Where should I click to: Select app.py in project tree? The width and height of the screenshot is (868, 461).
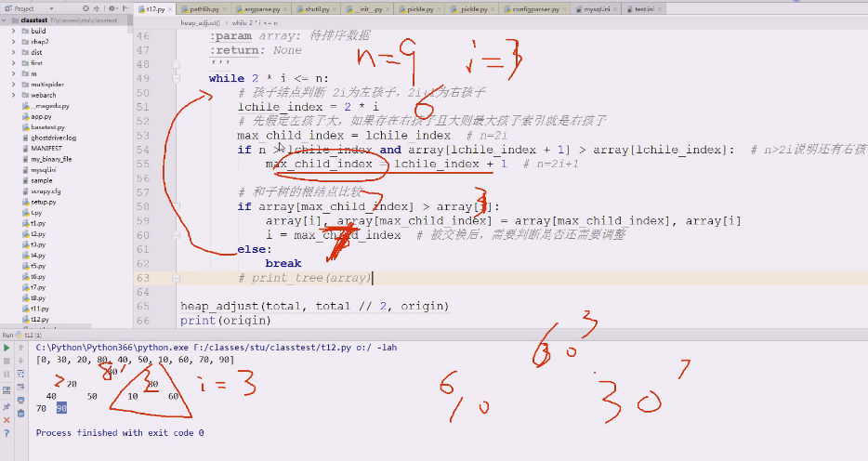point(41,117)
